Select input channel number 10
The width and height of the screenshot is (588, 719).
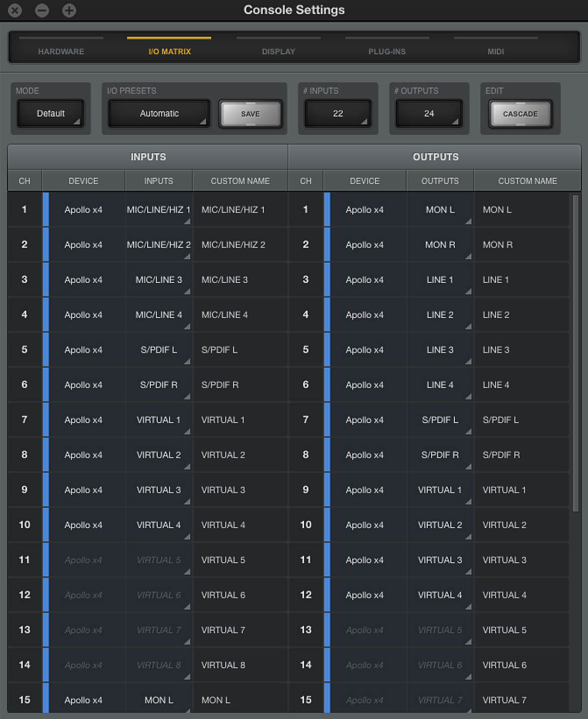coord(25,525)
